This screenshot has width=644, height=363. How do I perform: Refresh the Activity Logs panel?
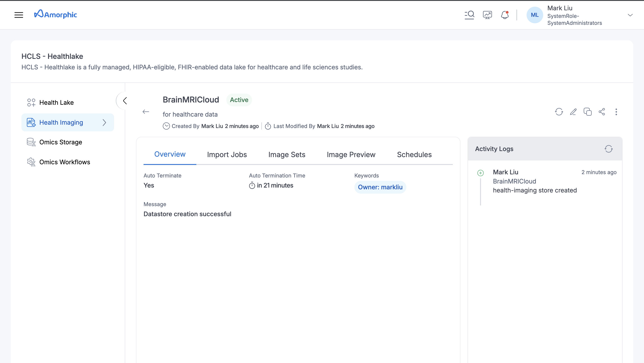[608, 149]
